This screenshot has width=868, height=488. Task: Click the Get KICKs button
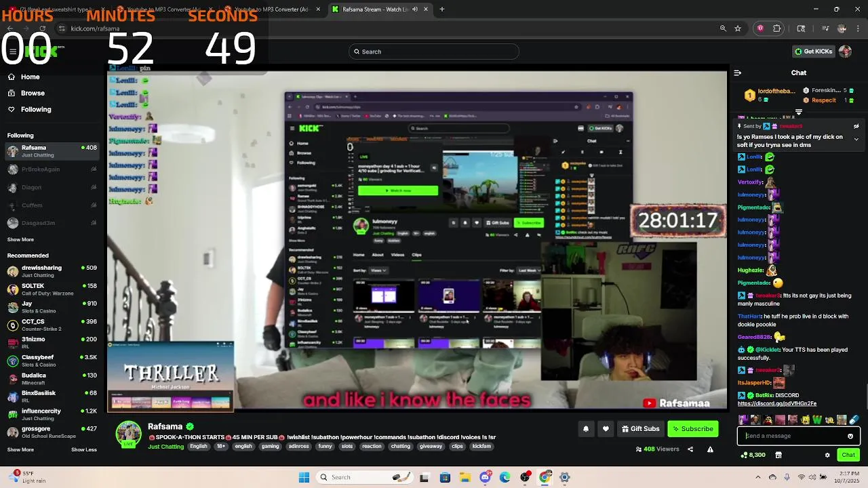814,52
